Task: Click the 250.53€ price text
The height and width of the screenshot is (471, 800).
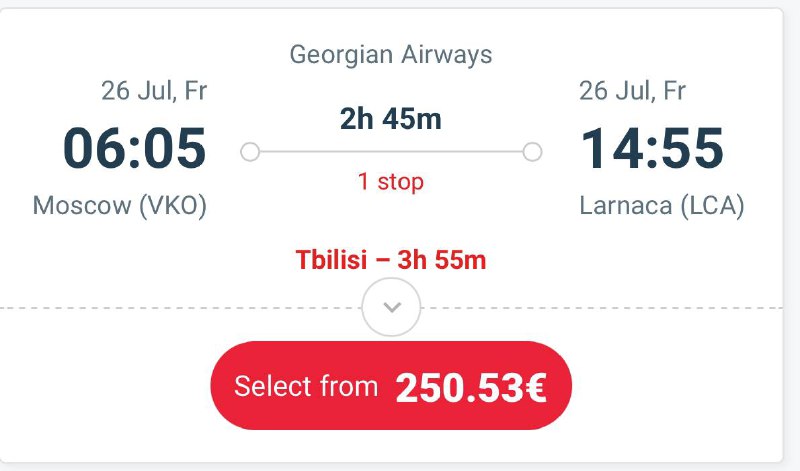Action: pyautogui.click(x=471, y=387)
